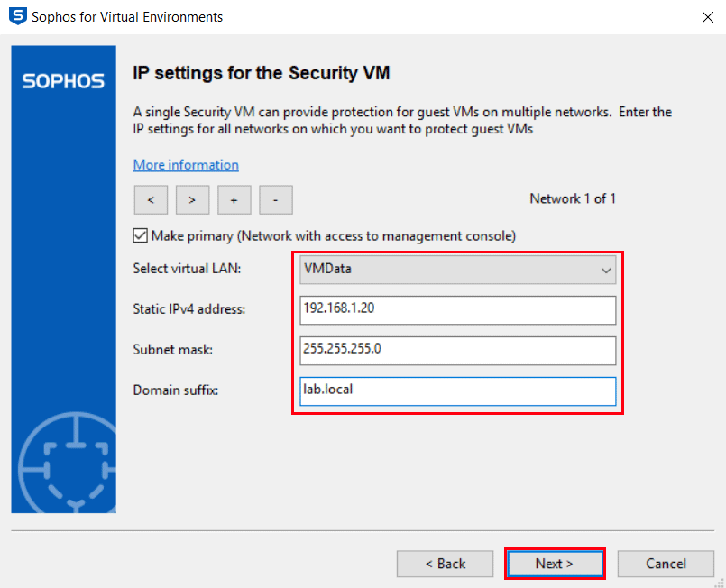Click the 'Static IPv4 address:' label
Viewport: 726px width, 588px height.
pyautogui.click(x=188, y=308)
